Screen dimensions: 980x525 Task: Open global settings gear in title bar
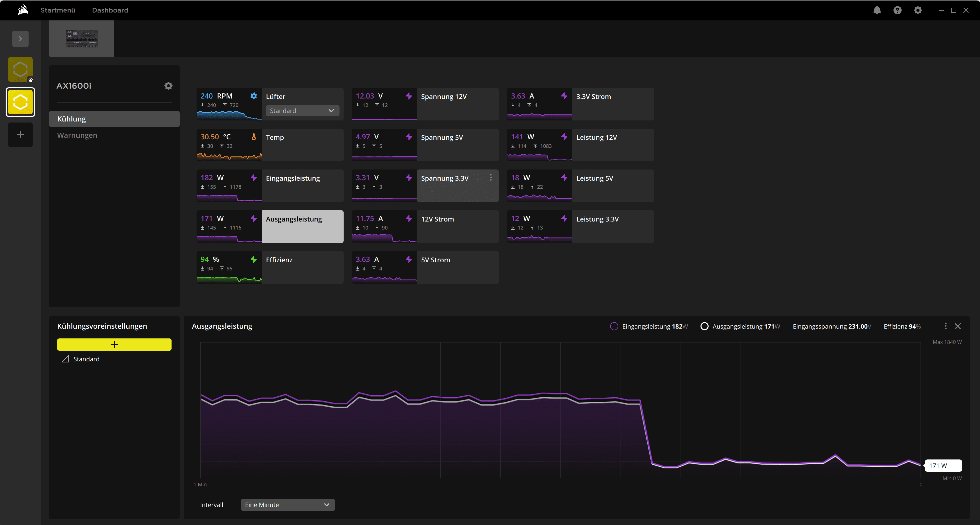tap(918, 10)
